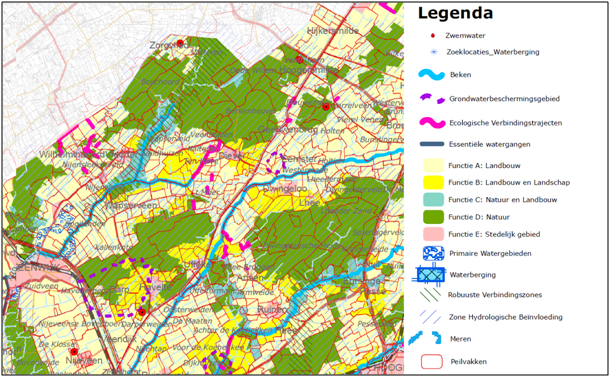Screen dimensions: 611x377
Task: Select the Zone Hydrologische Beïnvloeding hatch symbol
Action: pos(431,317)
